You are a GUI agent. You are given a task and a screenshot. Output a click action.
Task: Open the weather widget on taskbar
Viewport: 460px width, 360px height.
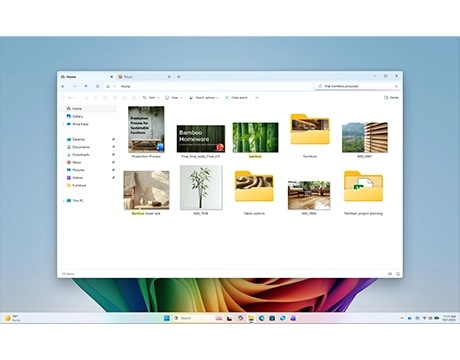[13, 318]
